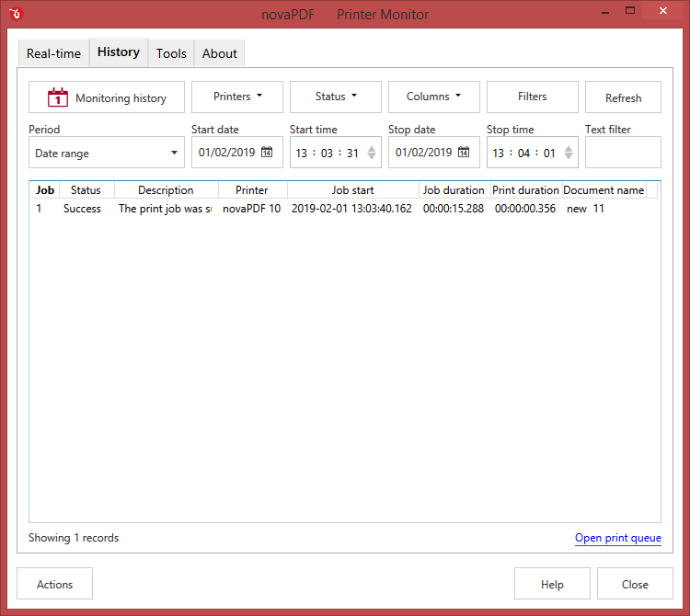Viewport: 690px width, 616px height.
Task: Increase Start time with up arrow
Action: tap(372, 149)
